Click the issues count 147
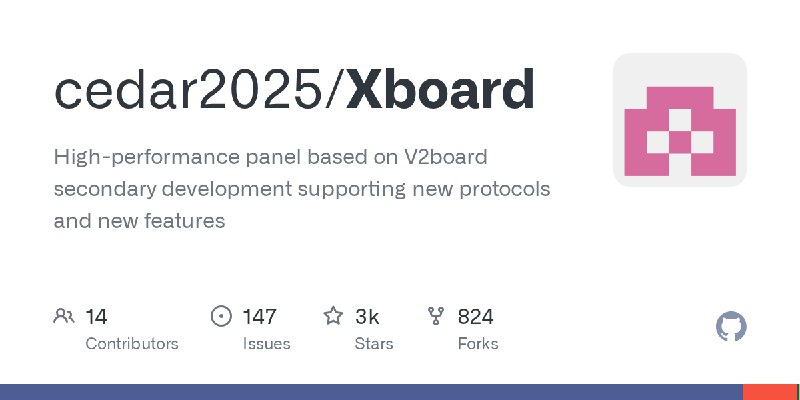This screenshot has height=400, width=800. tap(259, 317)
